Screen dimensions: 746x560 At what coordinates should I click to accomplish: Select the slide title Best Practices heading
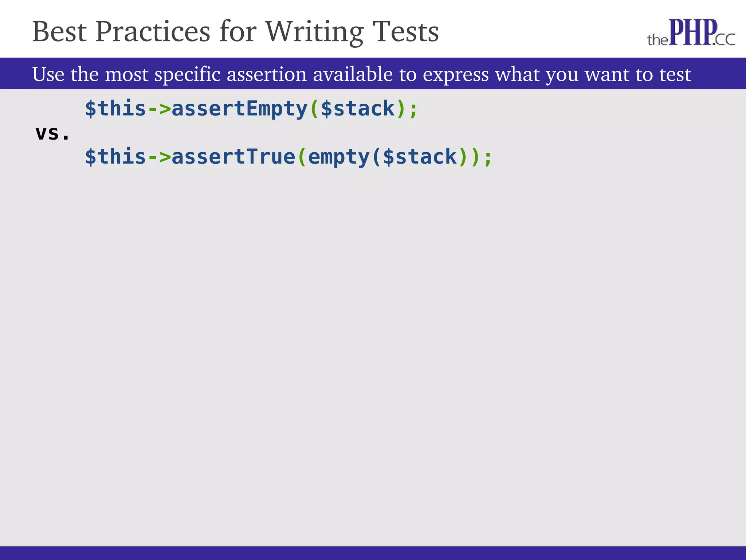tap(235, 32)
